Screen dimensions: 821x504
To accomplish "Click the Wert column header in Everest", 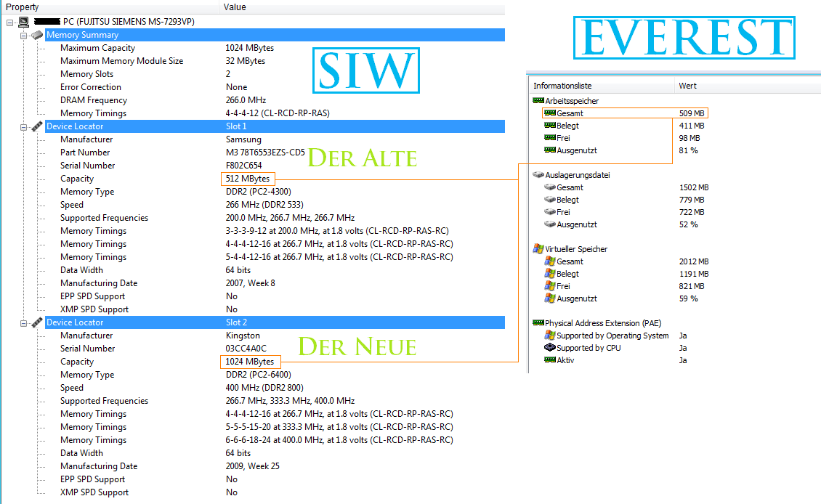I will 747,86.
